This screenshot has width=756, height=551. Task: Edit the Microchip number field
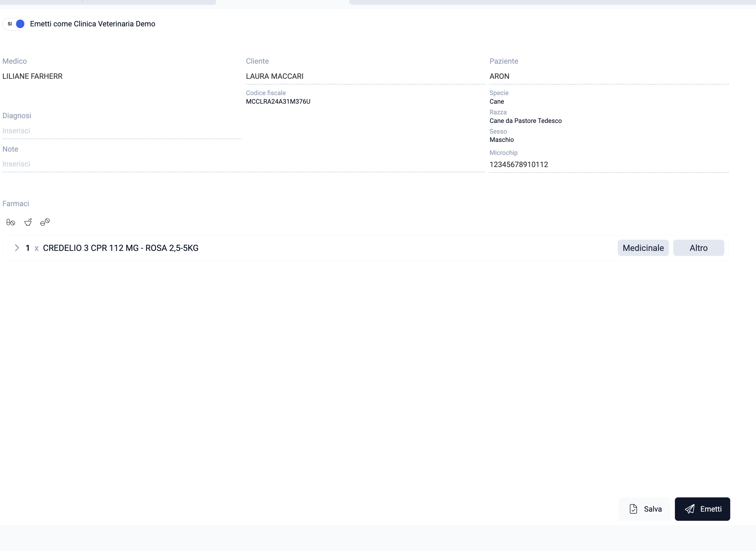tap(609, 165)
